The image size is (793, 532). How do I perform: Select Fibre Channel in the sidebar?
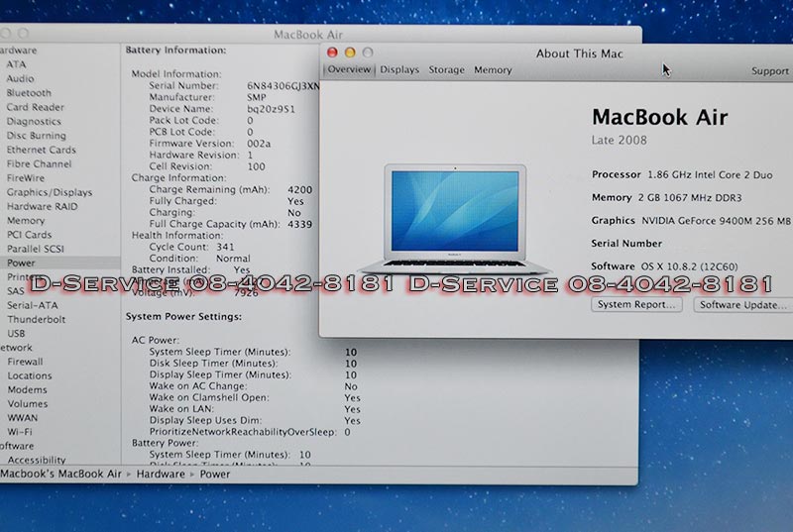[40, 163]
